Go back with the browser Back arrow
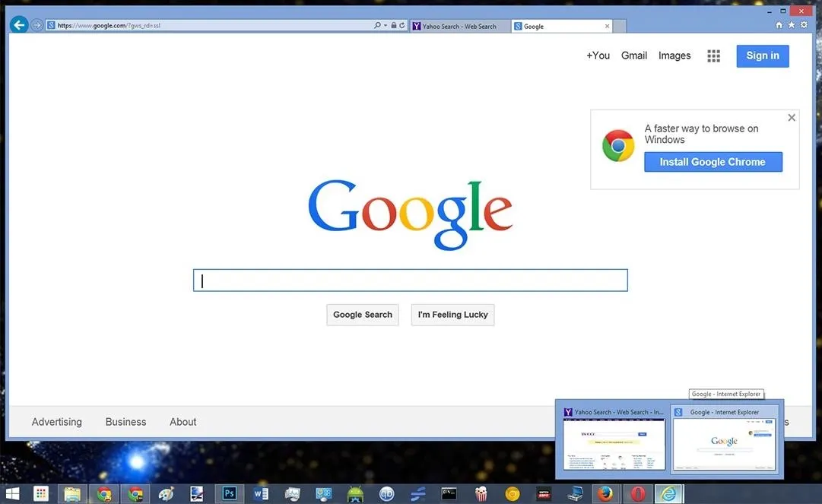 click(19, 24)
